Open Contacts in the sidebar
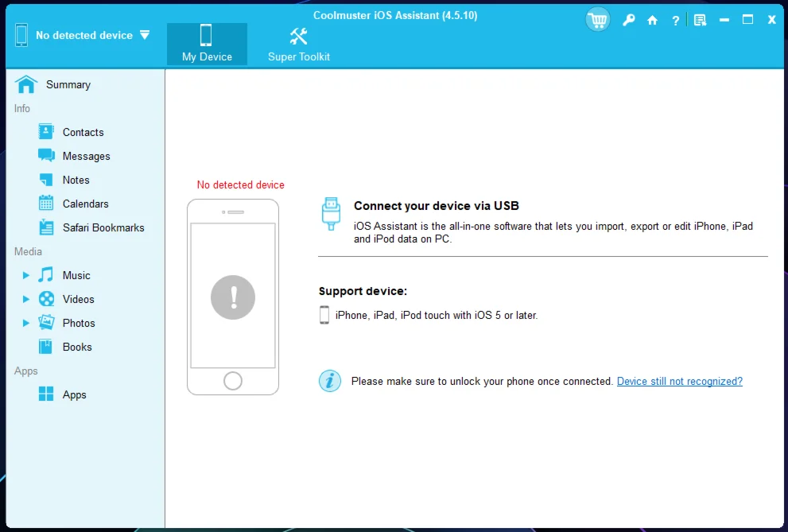This screenshot has height=532, width=788. click(83, 132)
